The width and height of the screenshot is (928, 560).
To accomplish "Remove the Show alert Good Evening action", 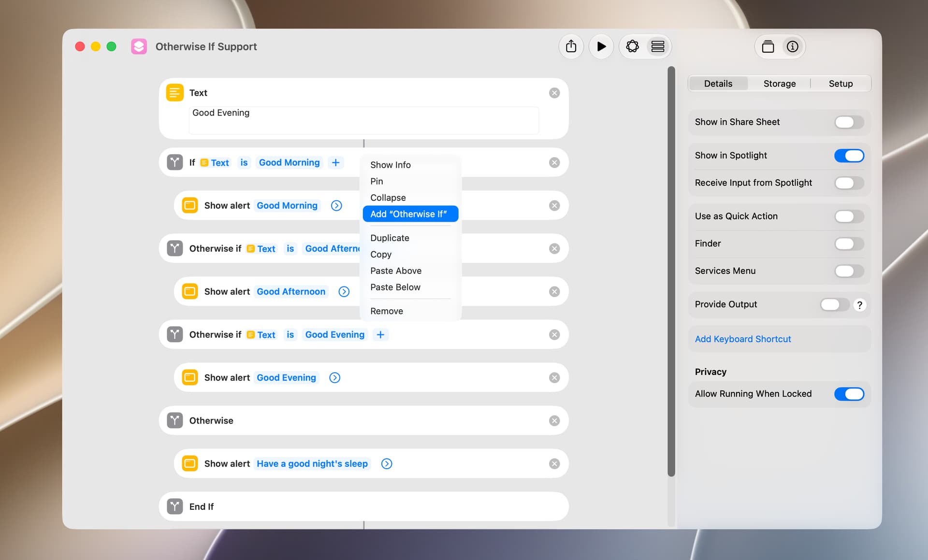I will point(554,377).
